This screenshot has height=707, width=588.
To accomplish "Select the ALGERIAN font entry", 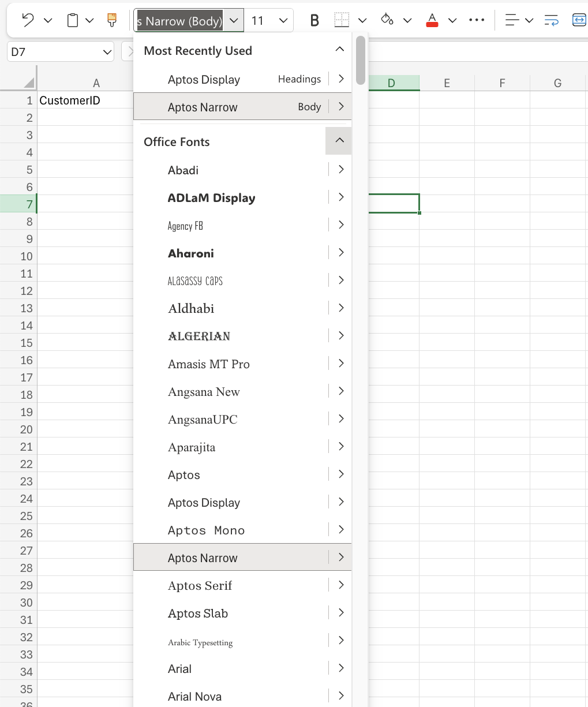I will [199, 335].
